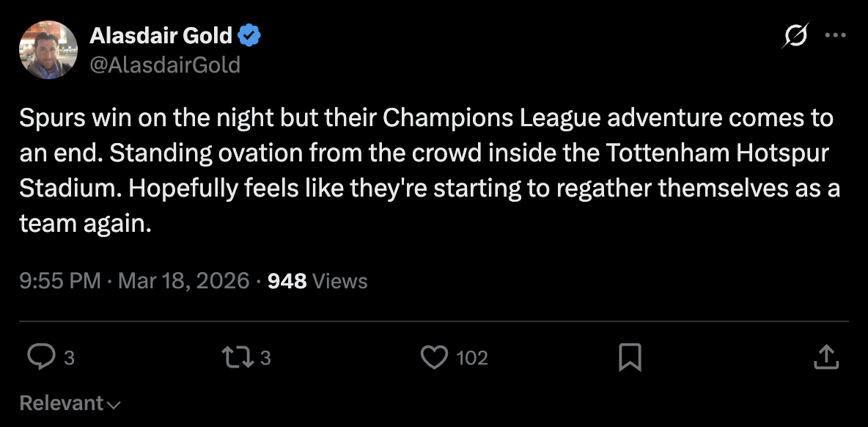Toggle the bookmark icon on this post

[630, 357]
